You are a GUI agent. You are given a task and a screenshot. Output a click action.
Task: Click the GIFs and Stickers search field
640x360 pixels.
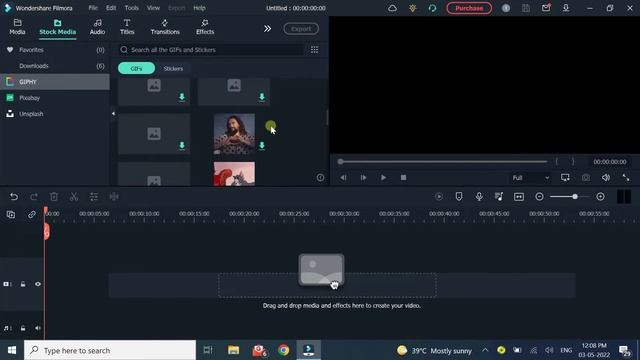pyautogui.click(x=211, y=50)
